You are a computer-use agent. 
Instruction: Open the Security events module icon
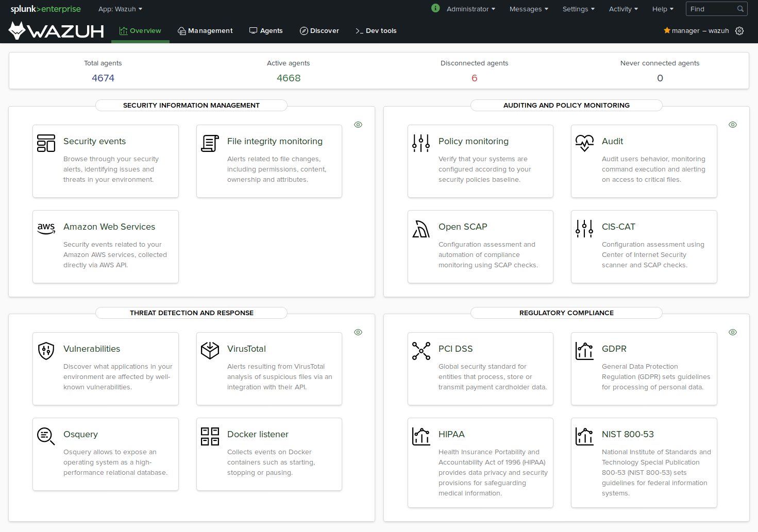pyautogui.click(x=46, y=143)
